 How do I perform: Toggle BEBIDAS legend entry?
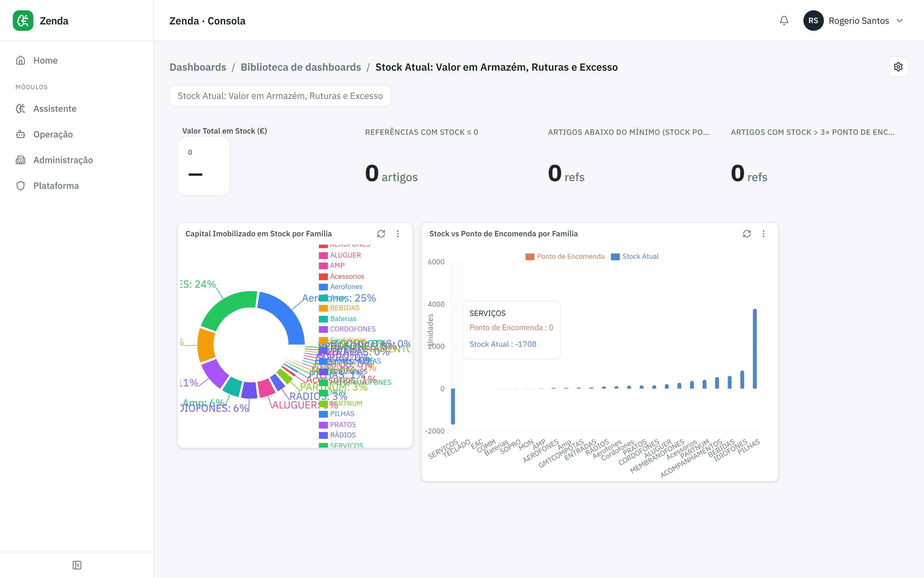pos(339,308)
